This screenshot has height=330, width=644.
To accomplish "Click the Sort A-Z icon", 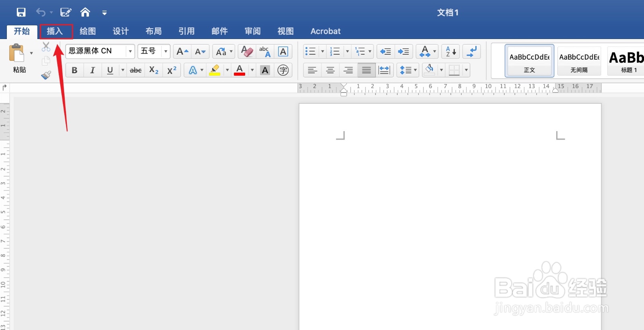I will (451, 51).
